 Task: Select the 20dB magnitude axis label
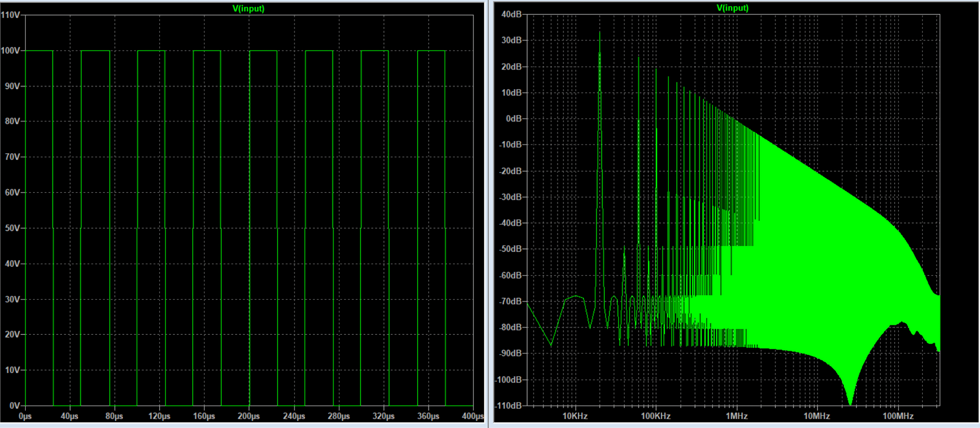pyautogui.click(x=511, y=67)
